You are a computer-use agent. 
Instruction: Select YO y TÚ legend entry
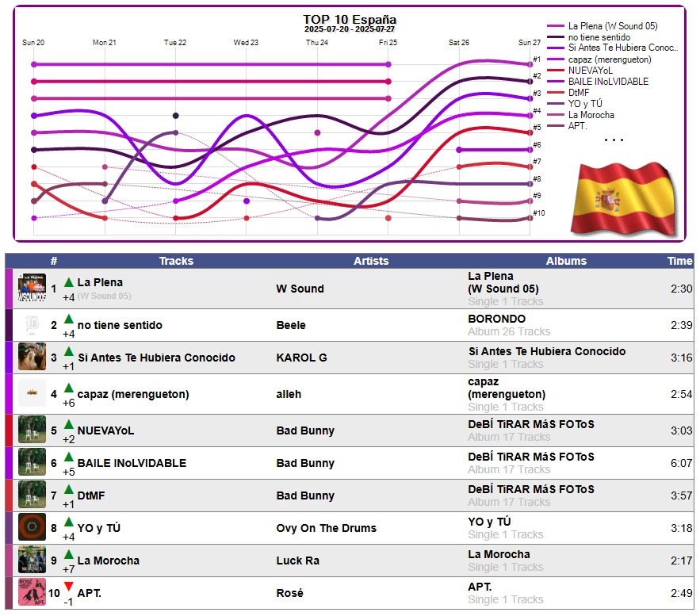point(575,104)
